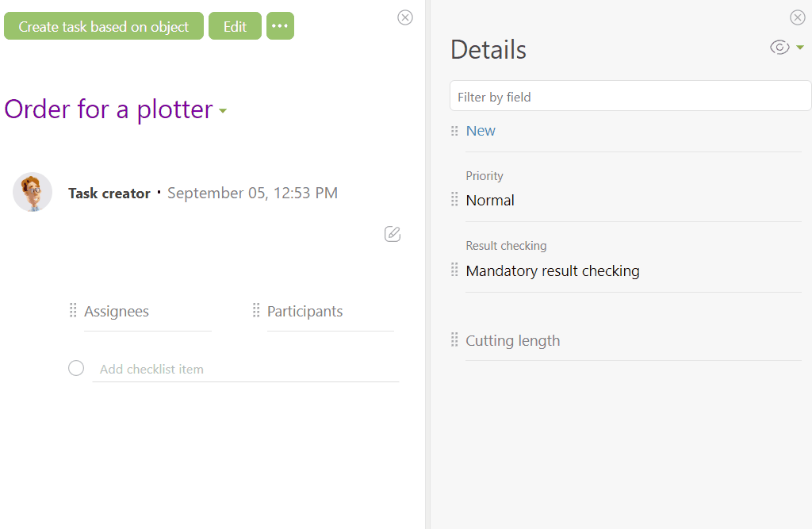812x529 pixels.
Task: Toggle the eye visibility icon in Details
Action: tap(779, 47)
